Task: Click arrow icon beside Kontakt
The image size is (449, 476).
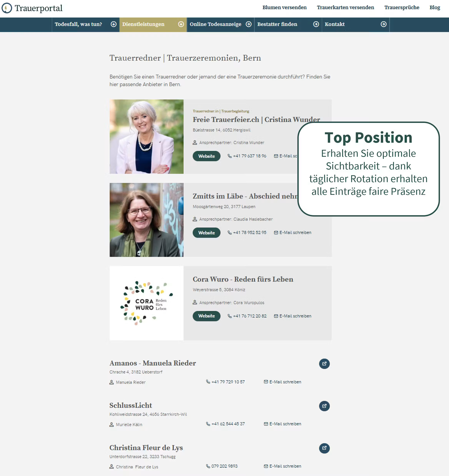Action: (384, 24)
